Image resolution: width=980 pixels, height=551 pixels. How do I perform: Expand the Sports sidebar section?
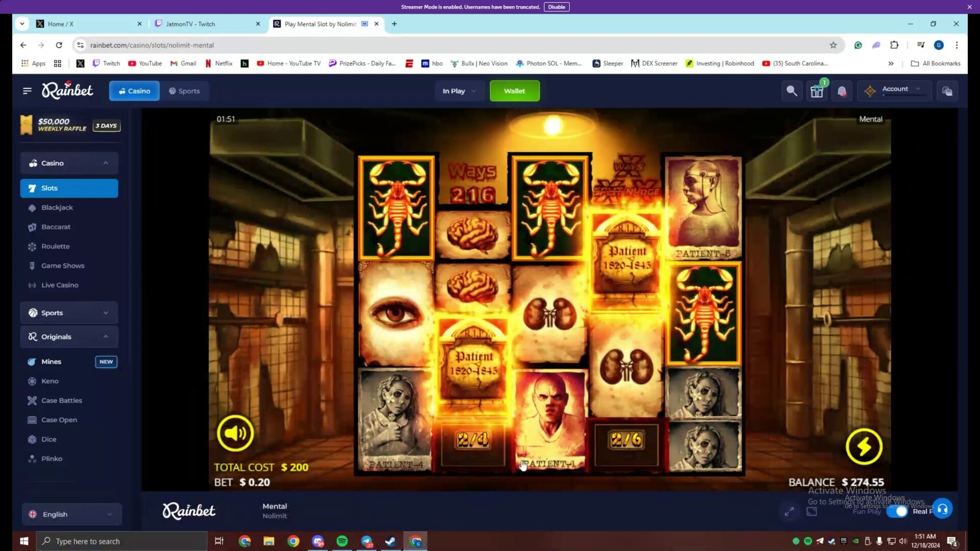click(69, 313)
